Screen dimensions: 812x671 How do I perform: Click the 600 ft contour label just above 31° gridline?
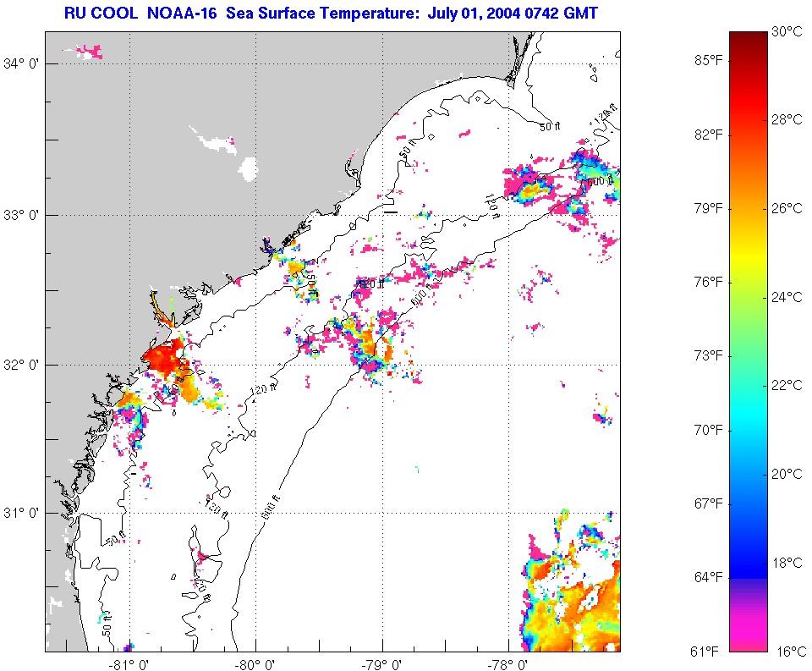coord(271,508)
